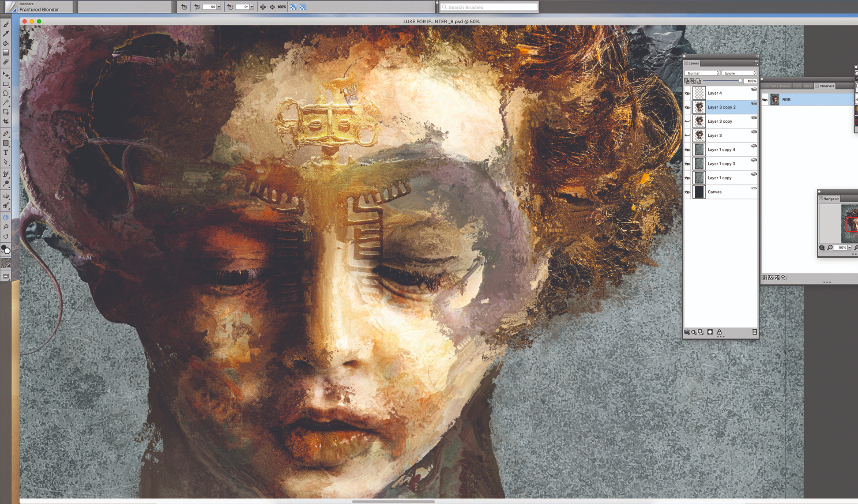
Task: Select the Paint Bucket tool
Action: tap(6, 43)
